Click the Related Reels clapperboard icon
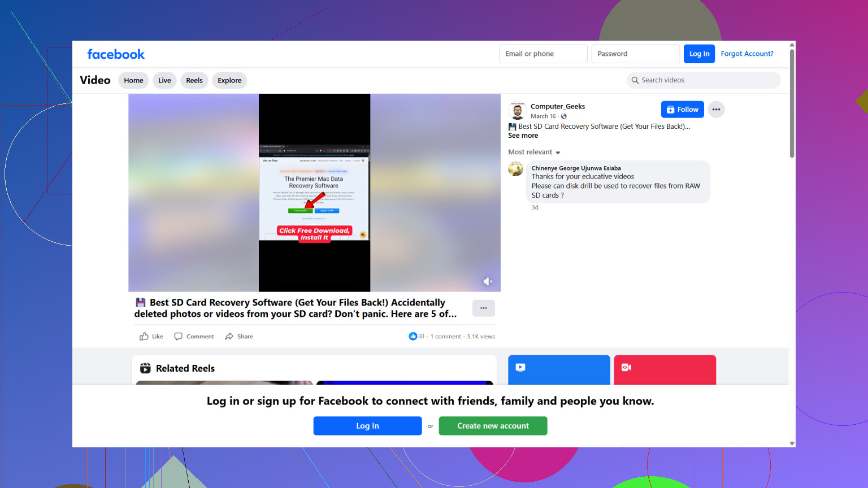 (x=145, y=368)
